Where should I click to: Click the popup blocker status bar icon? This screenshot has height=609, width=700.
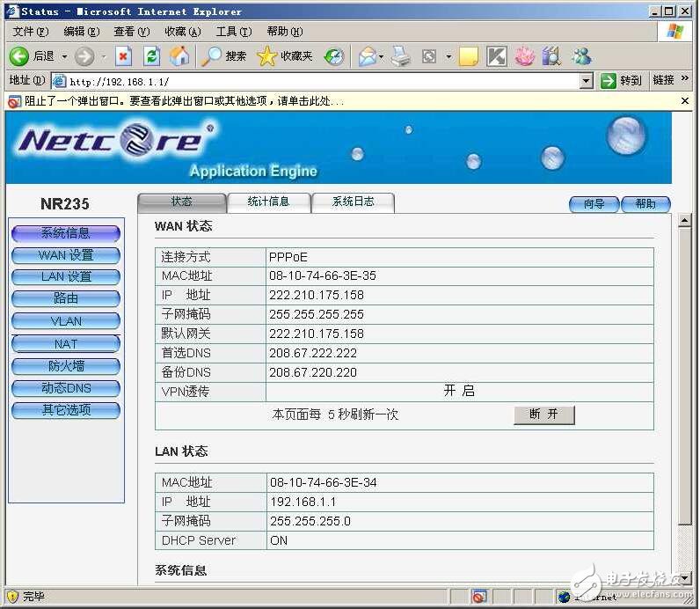click(x=479, y=597)
